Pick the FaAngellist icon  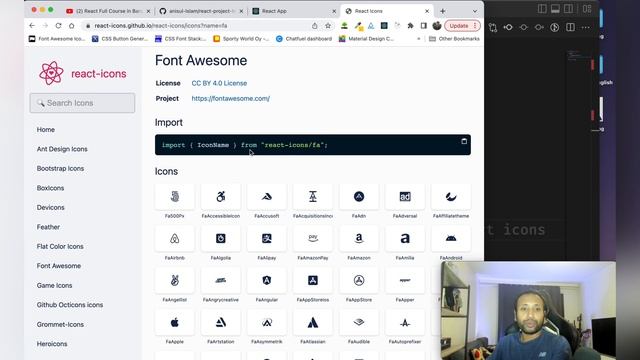(174, 281)
